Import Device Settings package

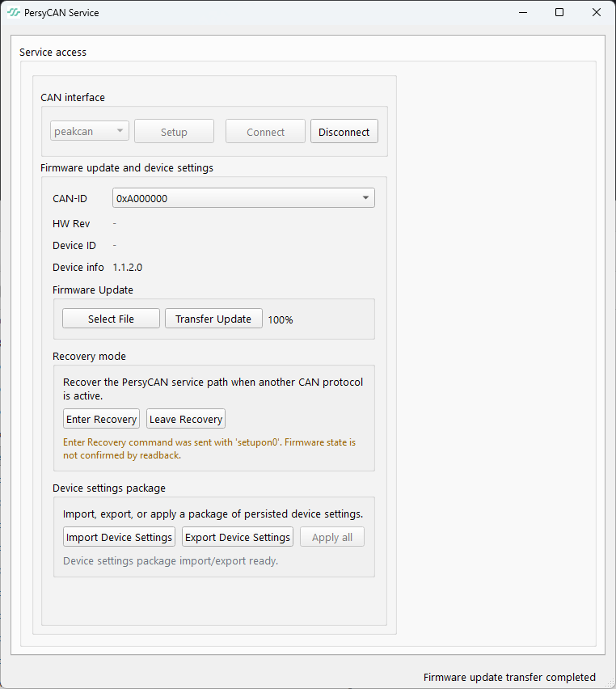[119, 537]
